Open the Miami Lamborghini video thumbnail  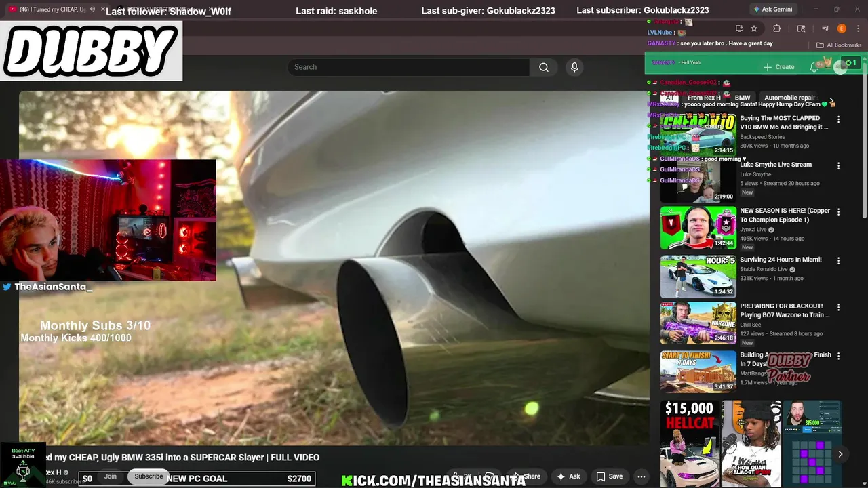[698, 276]
